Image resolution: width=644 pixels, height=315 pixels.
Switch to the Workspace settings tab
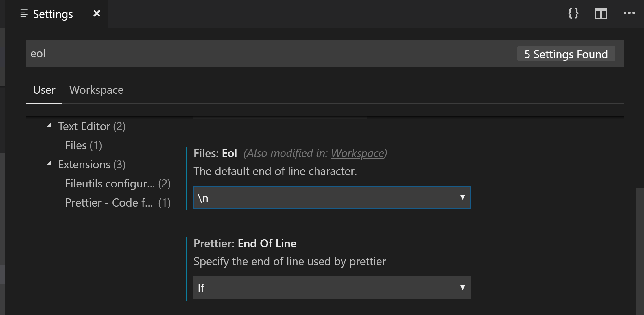pos(96,90)
